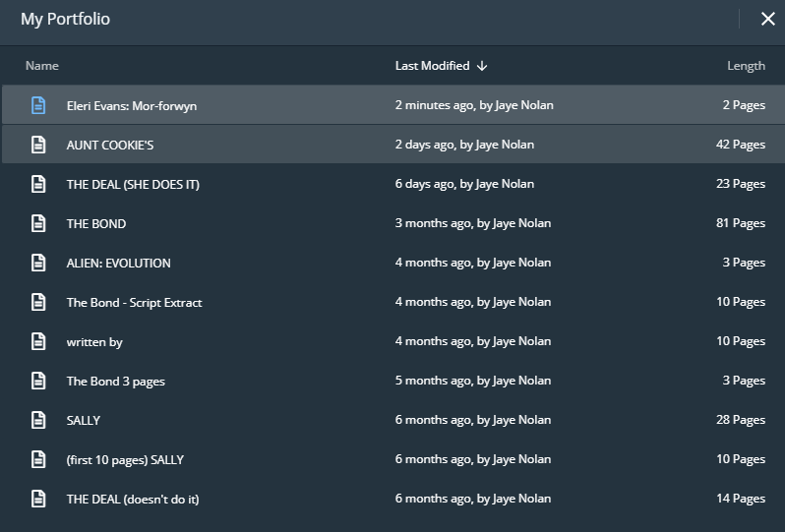Image resolution: width=785 pixels, height=532 pixels.
Task: Click the modified date for THE BOND row
Action: [x=473, y=223]
